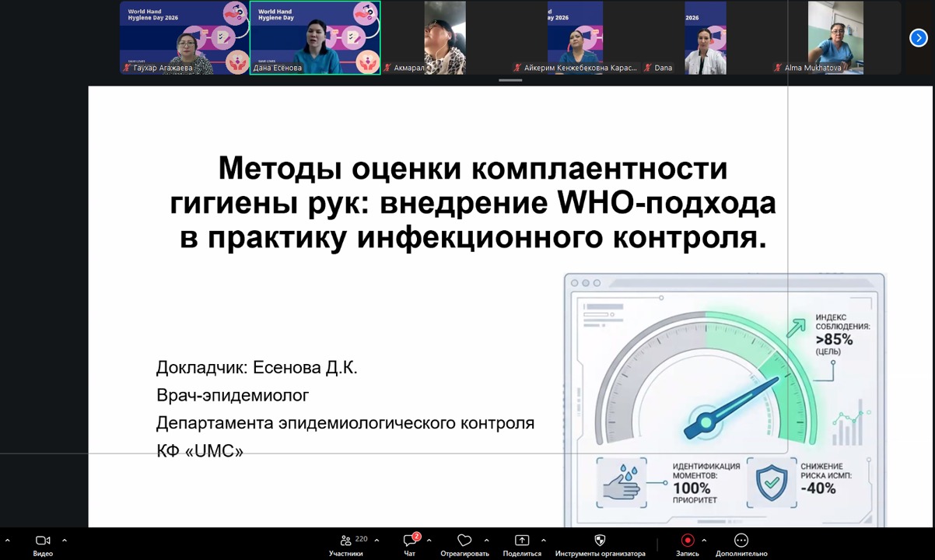
Task: Expand the chevron at the toolbar's far left
Action: [8, 541]
